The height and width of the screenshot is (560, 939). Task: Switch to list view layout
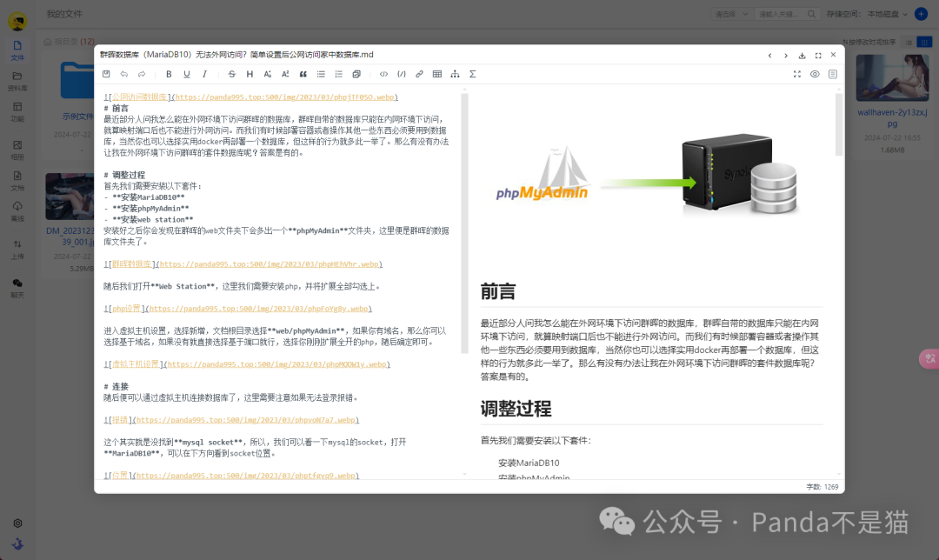click(909, 42)
